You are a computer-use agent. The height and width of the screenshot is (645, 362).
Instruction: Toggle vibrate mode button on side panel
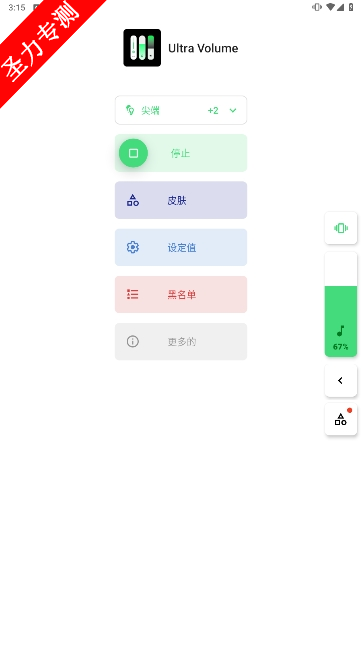tap(341, 228)
